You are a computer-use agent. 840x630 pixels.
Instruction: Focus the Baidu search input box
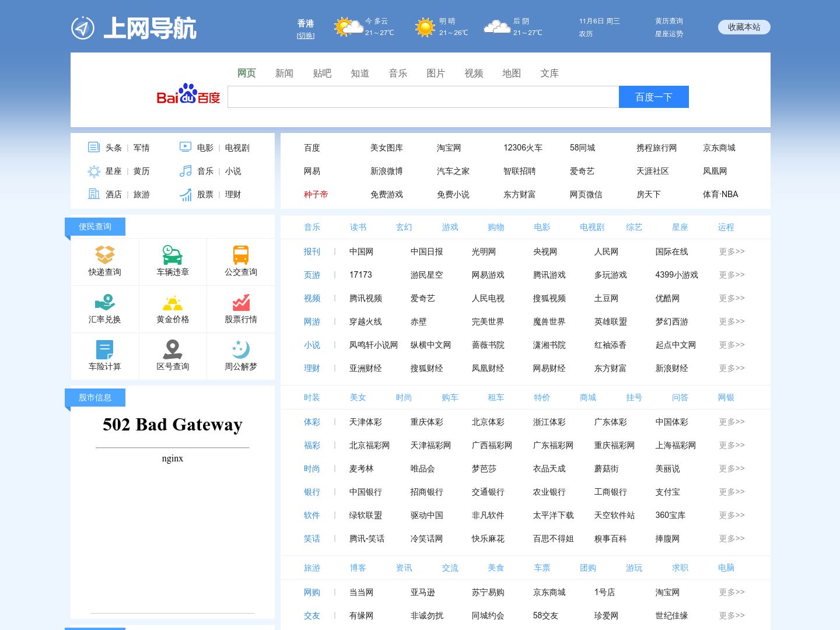[x=423, y=97]
